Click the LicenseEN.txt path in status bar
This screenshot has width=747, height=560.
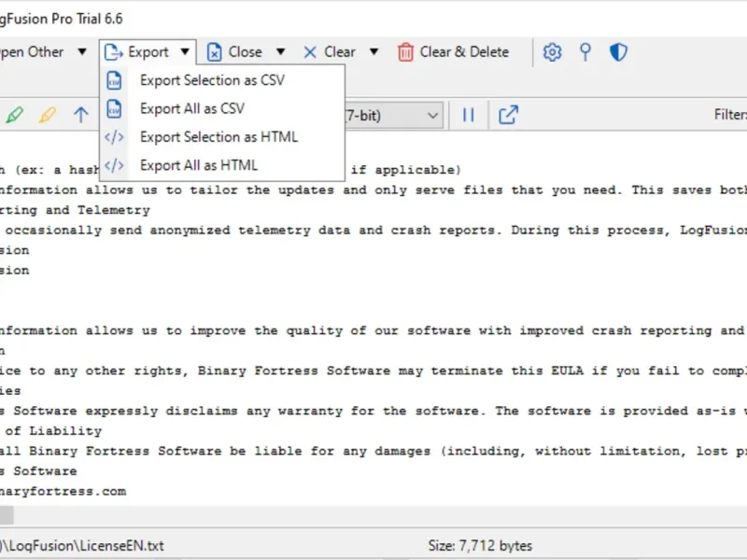click(x=82, y=546)
